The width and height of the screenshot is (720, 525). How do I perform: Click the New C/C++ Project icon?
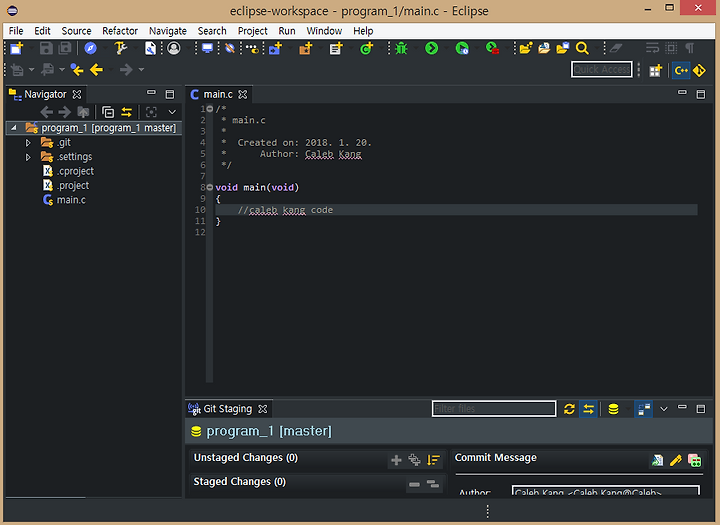(276, 48)
